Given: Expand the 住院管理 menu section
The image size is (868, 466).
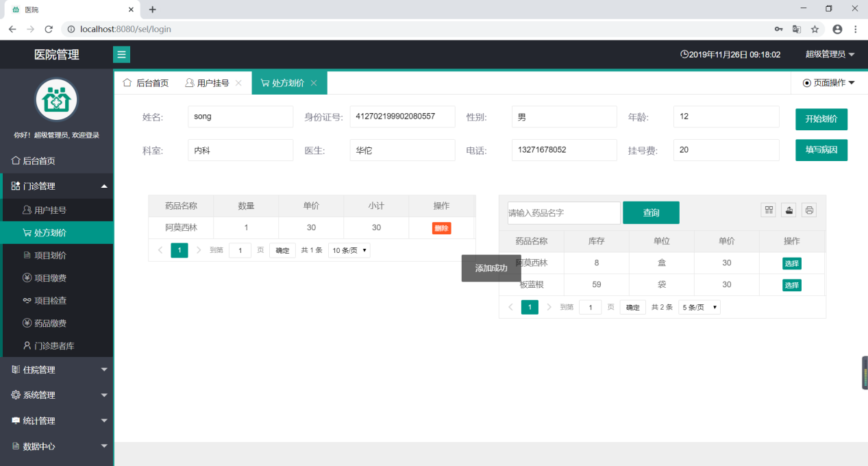Looking at the screenshot, I should [x=56, y=369].
